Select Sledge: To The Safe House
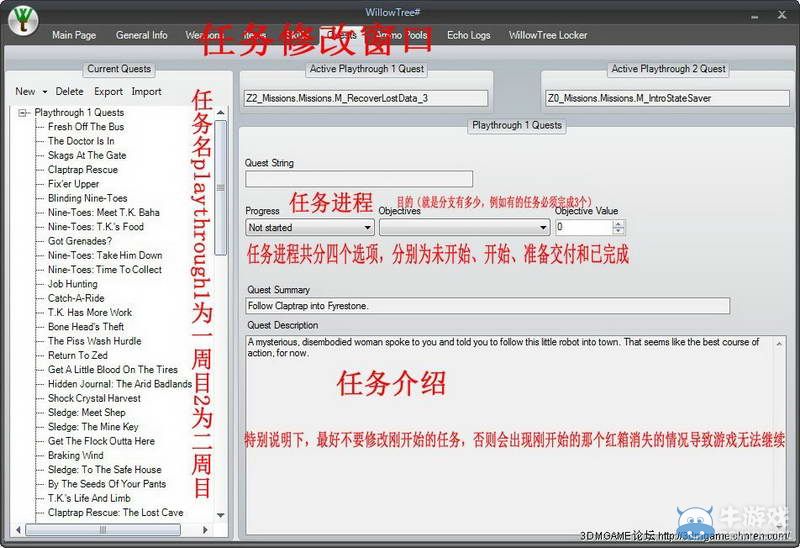Viewport: 800px width, 548px height. coord(105,469)
